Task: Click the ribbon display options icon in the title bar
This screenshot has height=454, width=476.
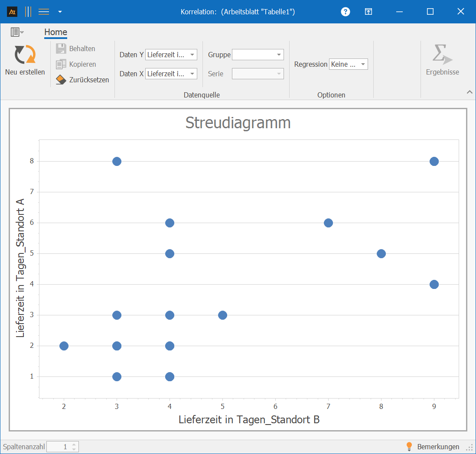Action: coord(368,12)
